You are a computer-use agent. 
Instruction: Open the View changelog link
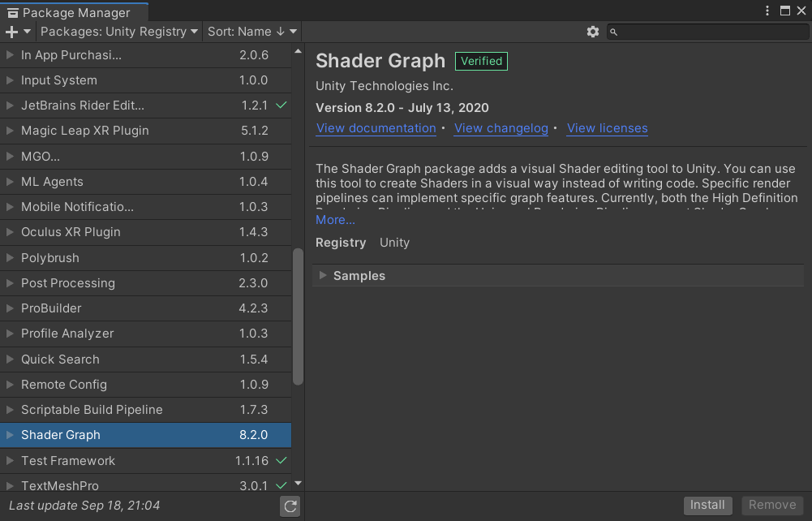501,128
